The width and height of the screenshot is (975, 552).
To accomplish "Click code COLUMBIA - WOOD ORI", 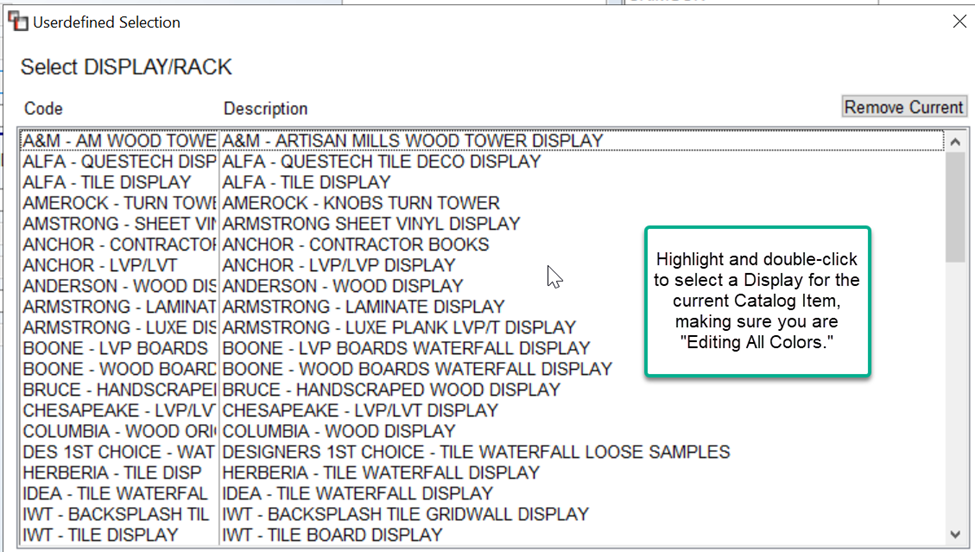I will 119,431.
